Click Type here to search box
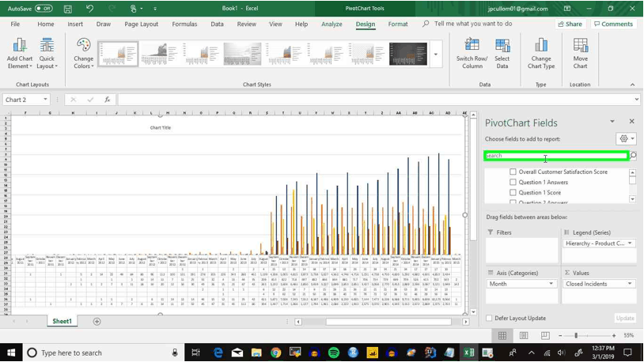The height and width of the screenshot is (362, 644). (102, 353)
